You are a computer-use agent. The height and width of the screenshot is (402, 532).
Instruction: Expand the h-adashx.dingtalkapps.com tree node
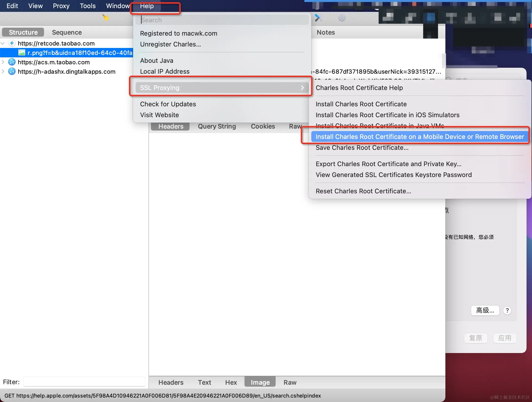pyautogui.click(x=3, y=71)
